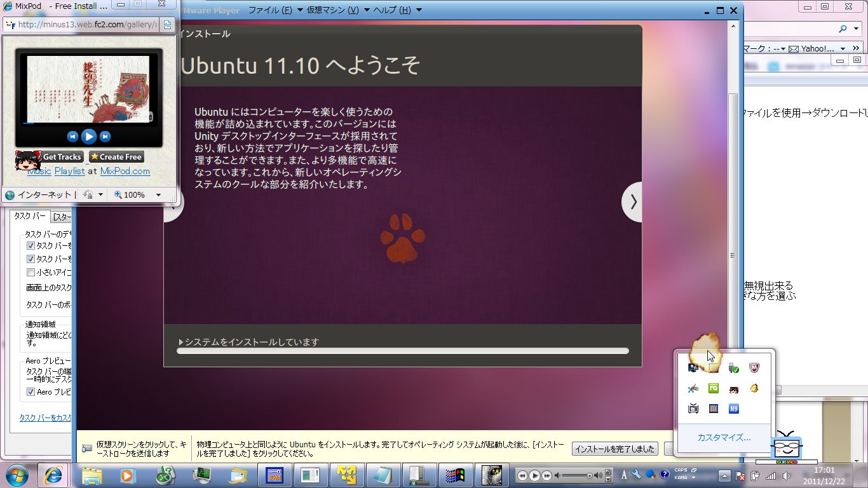The image size is (868, 488).
Task: Click McAfee shield icon in tray popup
Action: 754,368
